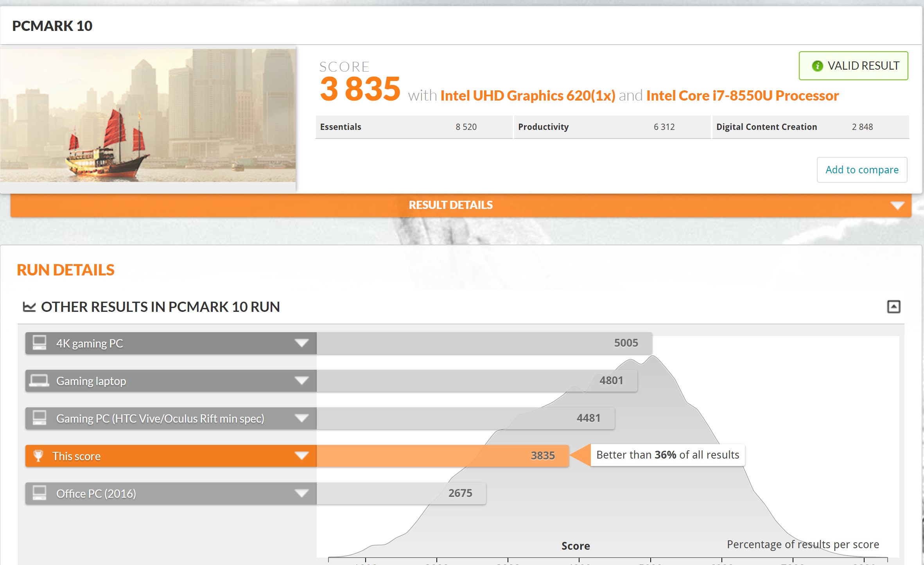Click the Score axis label under the chart
Image resolution: width=924 pixels, height=565 pixels.
576,546
